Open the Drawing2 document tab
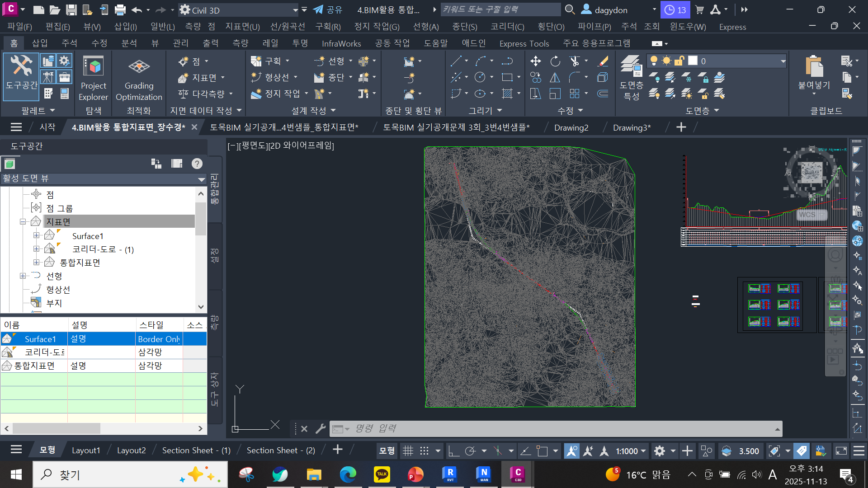The width and height of the screenshot is (868, 488). click(x=571, y=127)
